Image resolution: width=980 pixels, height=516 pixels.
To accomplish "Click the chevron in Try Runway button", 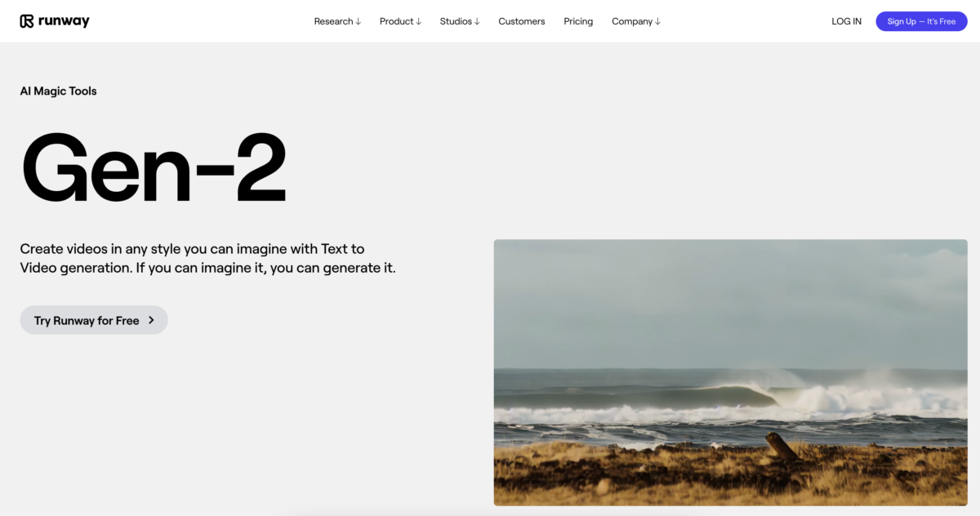I will (x=151, y=320).
